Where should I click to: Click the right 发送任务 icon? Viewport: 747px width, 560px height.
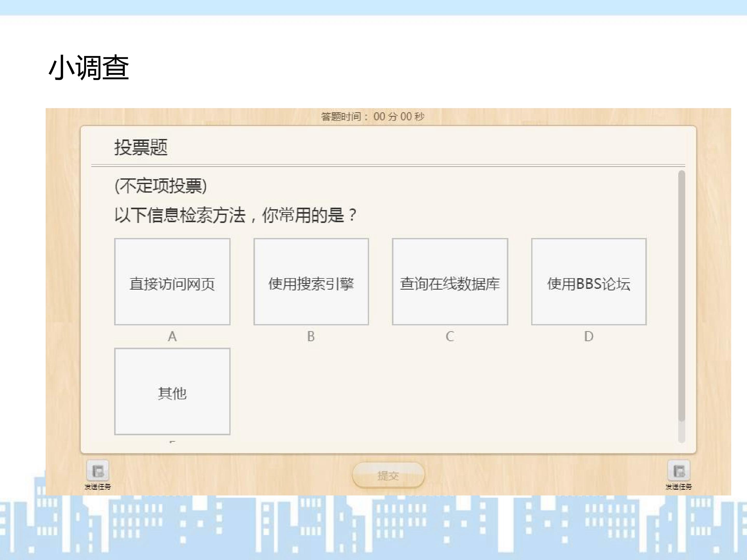[x=679, y=470]
